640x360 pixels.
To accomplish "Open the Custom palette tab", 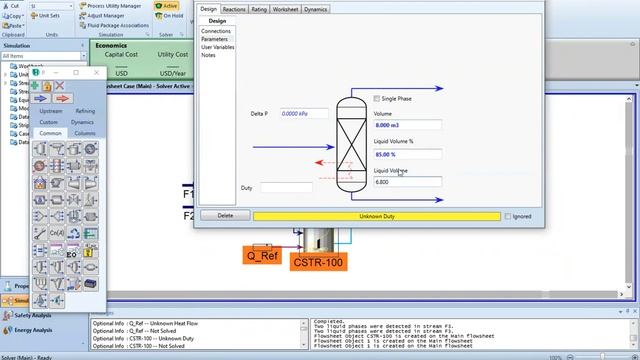I will 49,122.
